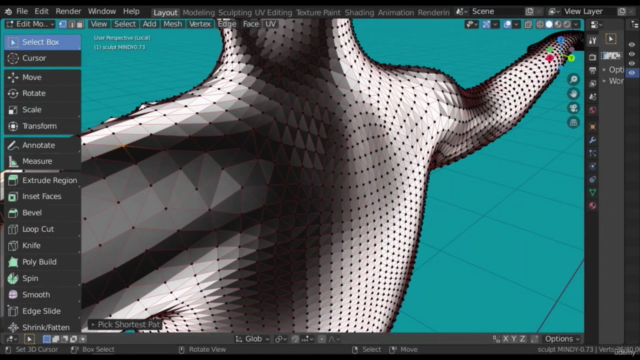Toggle highlighted eye visibility in outliner
The height and width of the screenshot is (360, 640).
coord(632,73)
